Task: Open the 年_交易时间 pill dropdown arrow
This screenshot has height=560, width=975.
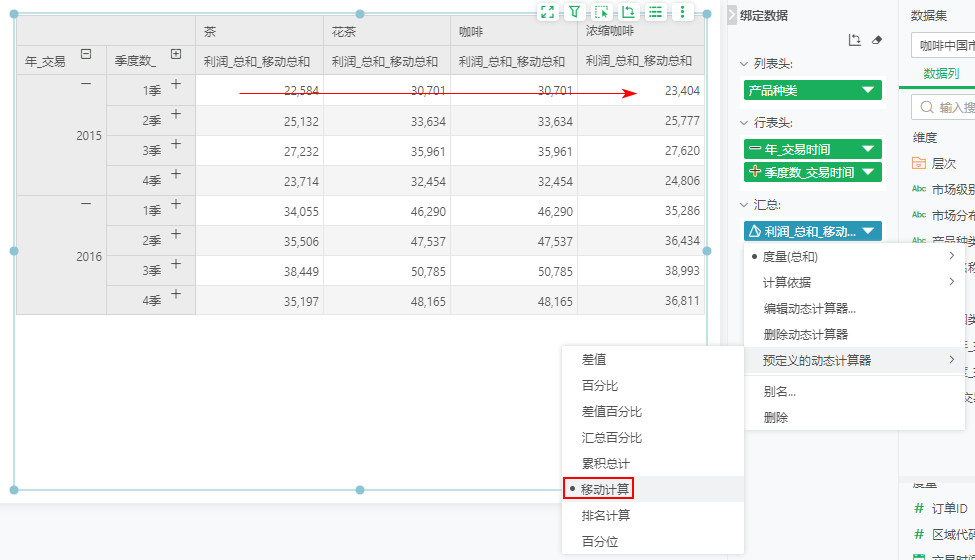Action: coord(868,149)
